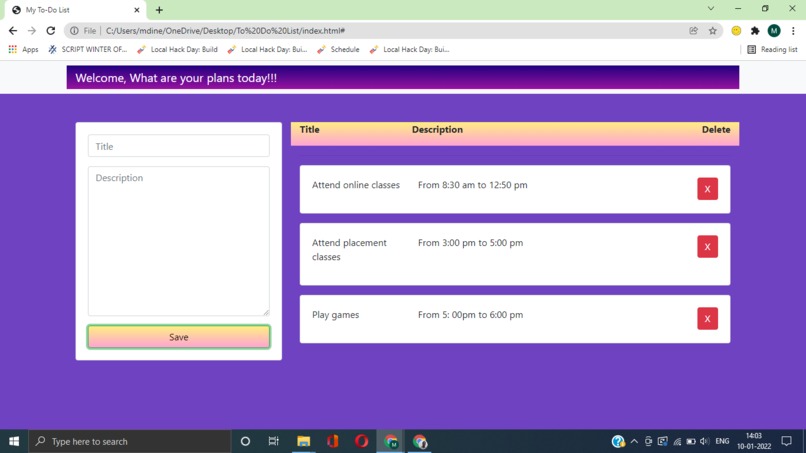The width and height of the screenshot is (806, 453).
Task: Click the Title column header
Action: click(x=309, y=130)
